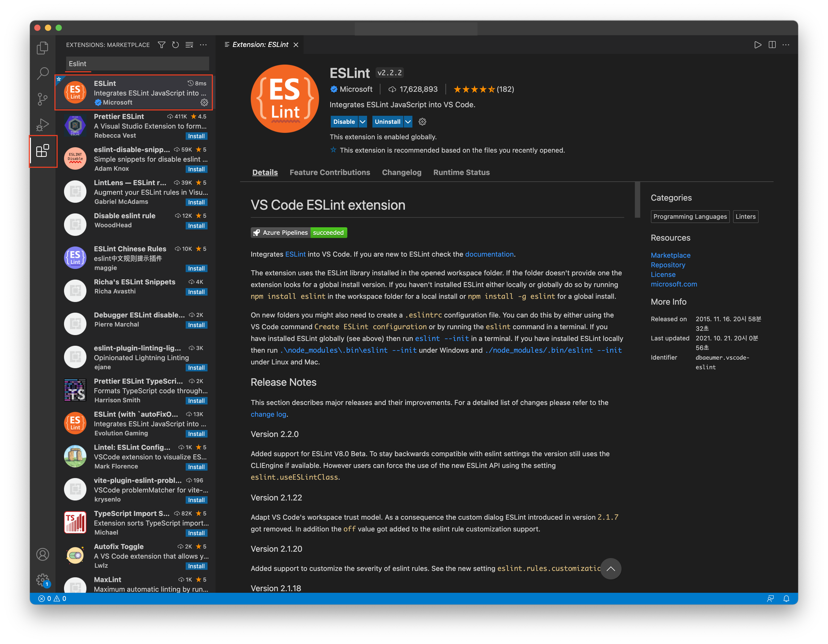Refresh the extensions marketplace list
This screenshot has width=828, height=644.
[175, 45]
